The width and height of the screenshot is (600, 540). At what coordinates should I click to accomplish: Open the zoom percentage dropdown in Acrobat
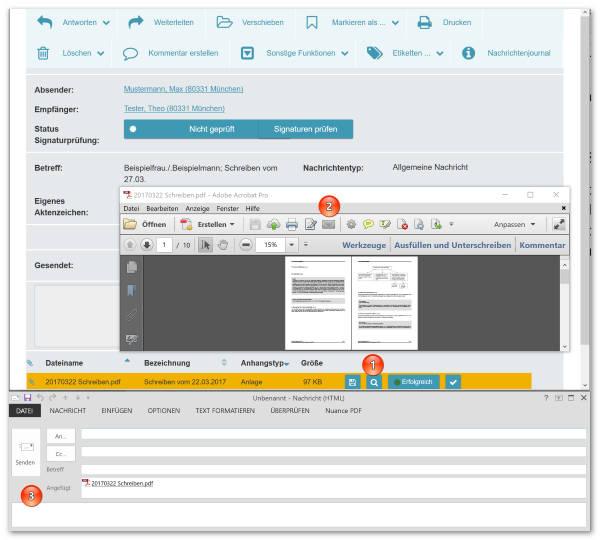(x=292, y=245)
